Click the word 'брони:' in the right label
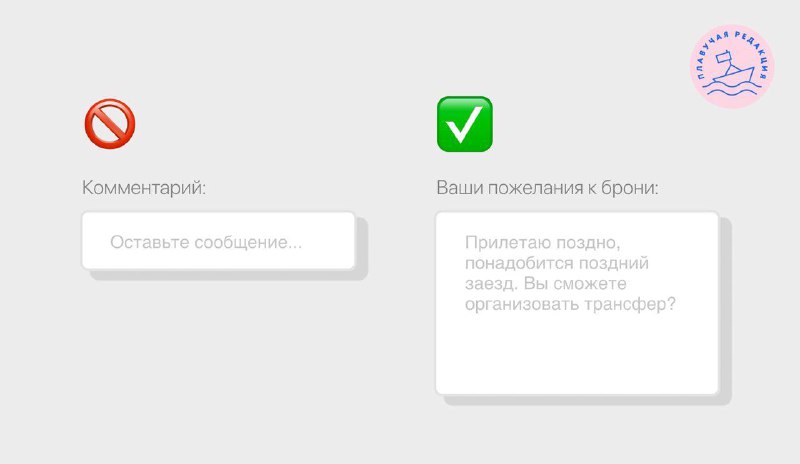 (630, 188)
